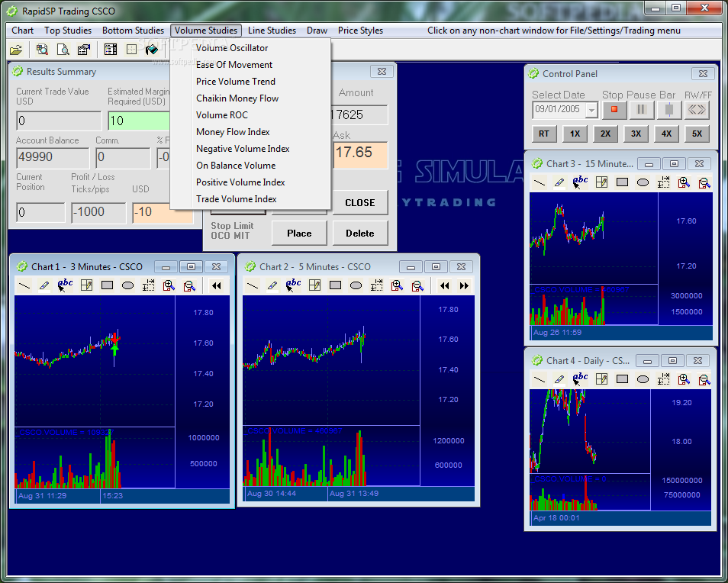Click the Ticks/pips field showing -1000
Screen dimensions: 728x583
(x=98, y=213)
